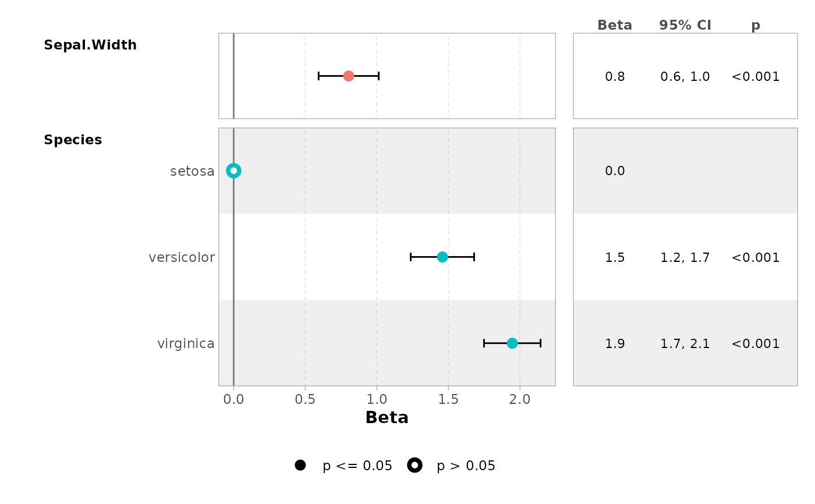The height and width of the screenshot is (504, 815).
Task: Click the Species group heading
Action: pyautogui.click(x=73, y=140)
